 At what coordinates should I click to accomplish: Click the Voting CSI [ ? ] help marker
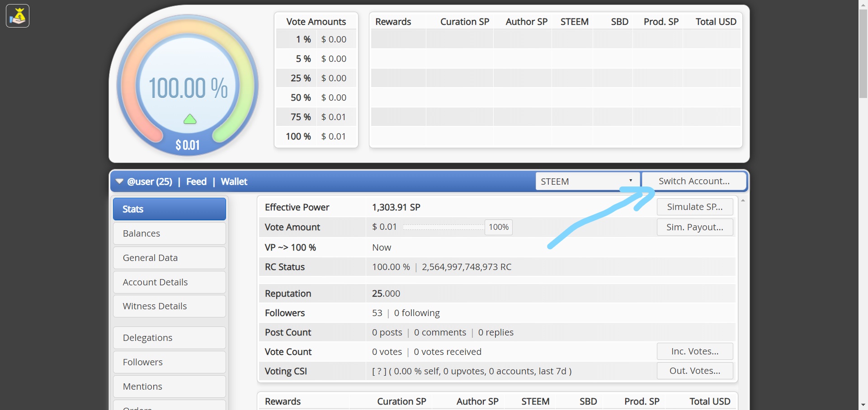(379, 371)
